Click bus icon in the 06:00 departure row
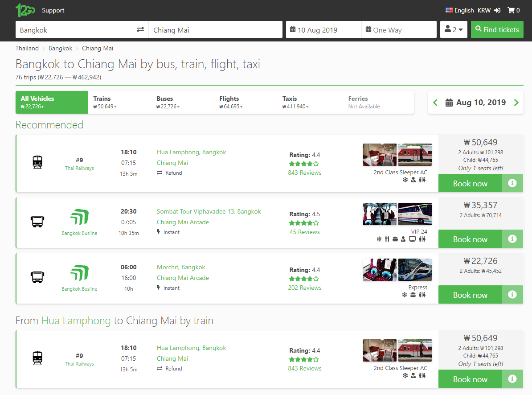532x395 pixels. pyautogui.click(x=37, y=277)
